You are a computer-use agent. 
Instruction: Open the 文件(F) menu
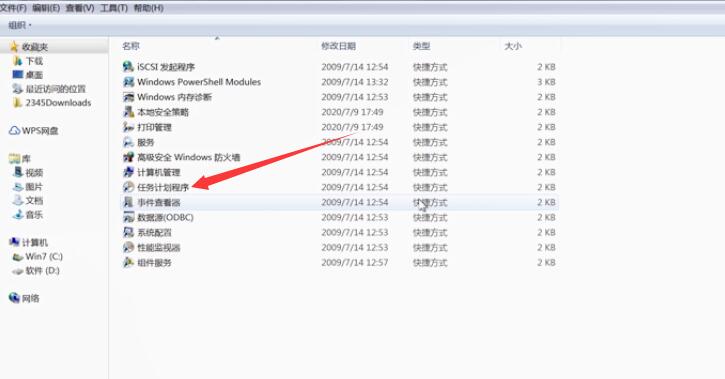(13, 8)
